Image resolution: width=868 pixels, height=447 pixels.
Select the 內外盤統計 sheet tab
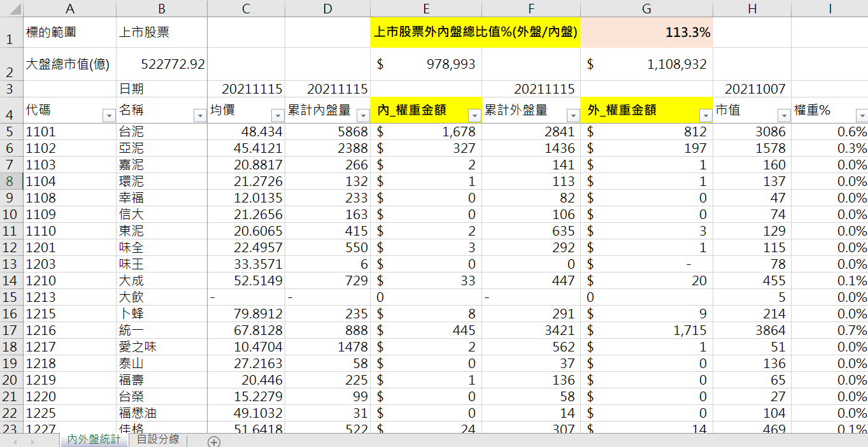click(x=94, y=439)
